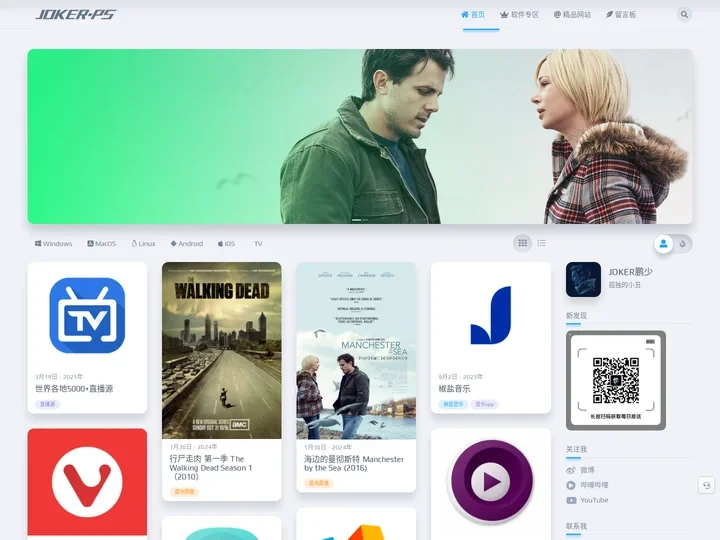Open the 椒盐音乐 blue J icon
Viewport: 720px width, 540px height.
point(491,315)
